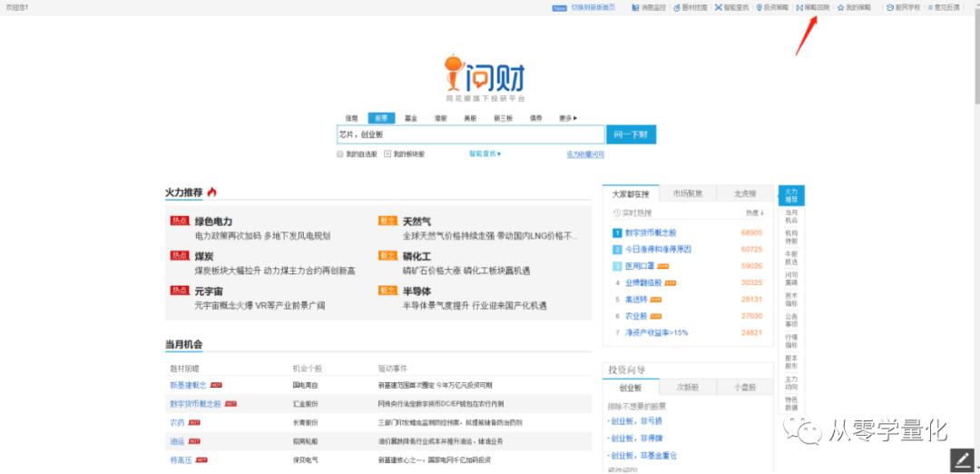Viewport: 980px width, 474px height.
Task: Click the search box containing 芯片，创业板
Action: click(x=471, y=134)
